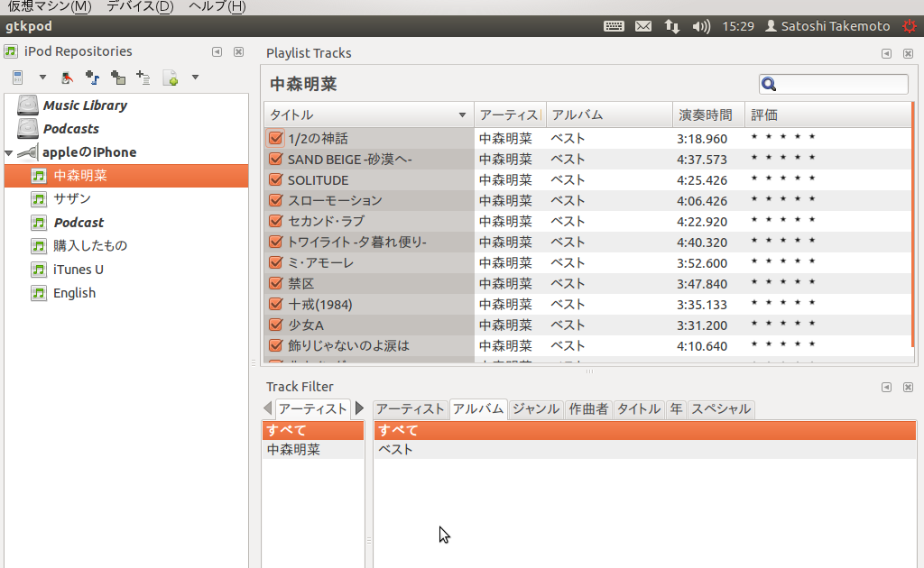Open the Podcast playlist under iPhone
This screenshot has height=568, width=924.
79,223
